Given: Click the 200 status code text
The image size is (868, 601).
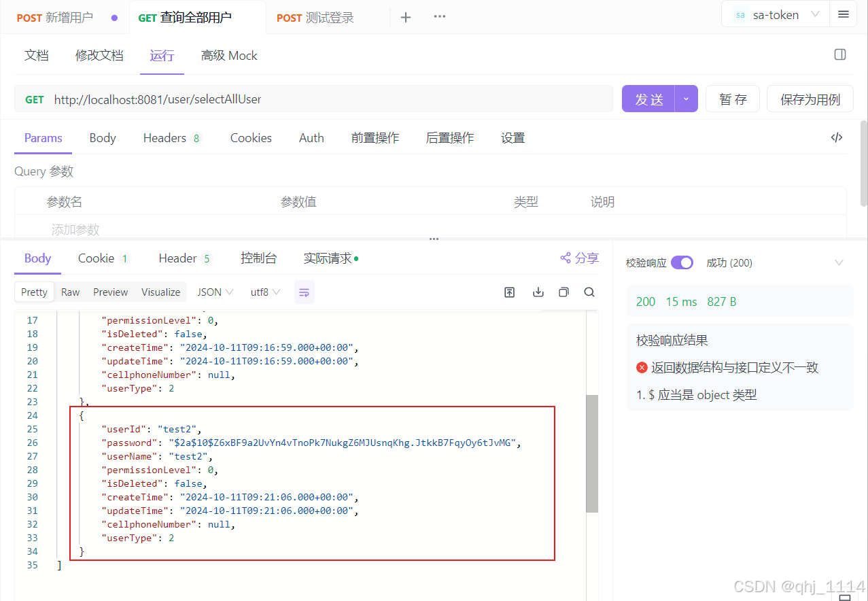Looking at the screenshot, I should pyautogui.click(x=646, y=301).
